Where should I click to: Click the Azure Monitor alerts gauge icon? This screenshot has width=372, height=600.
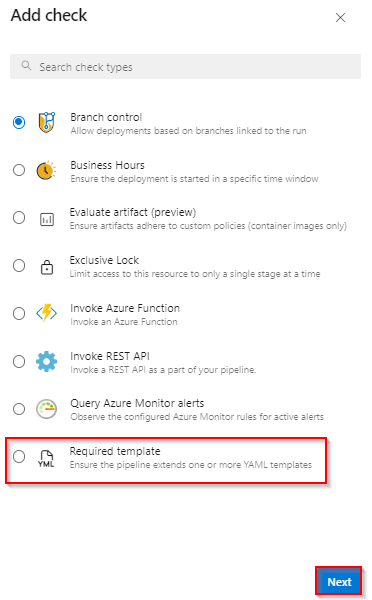46,409
